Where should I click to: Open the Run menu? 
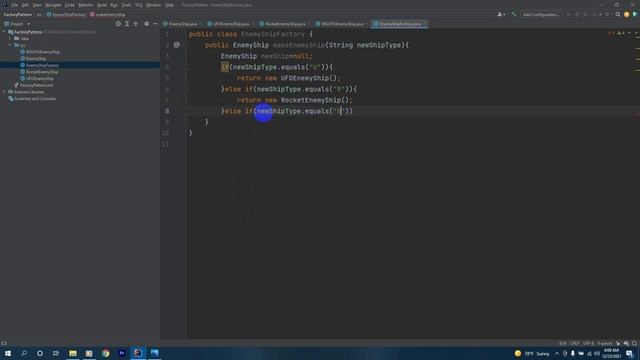click(114, 5)
